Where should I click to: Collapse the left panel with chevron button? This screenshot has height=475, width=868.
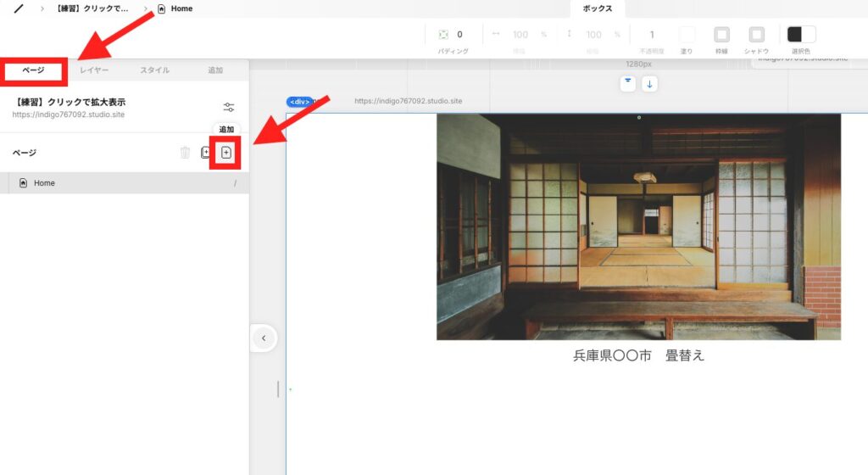pos(264,338)
